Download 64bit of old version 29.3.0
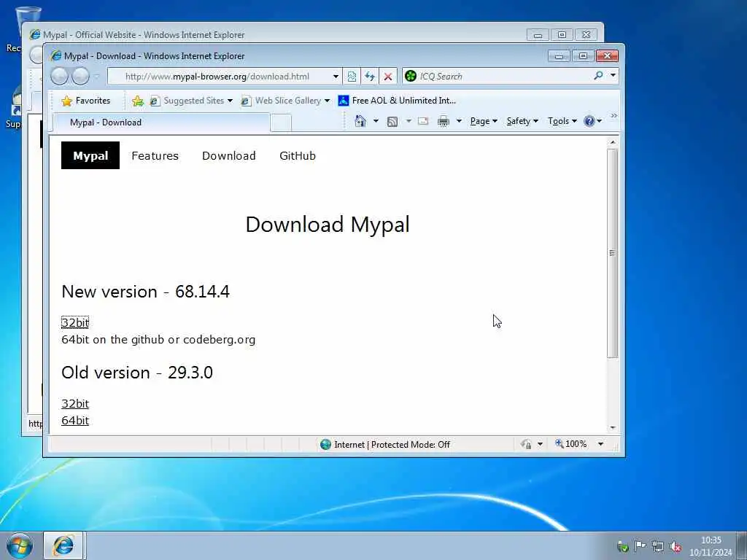 75,421
